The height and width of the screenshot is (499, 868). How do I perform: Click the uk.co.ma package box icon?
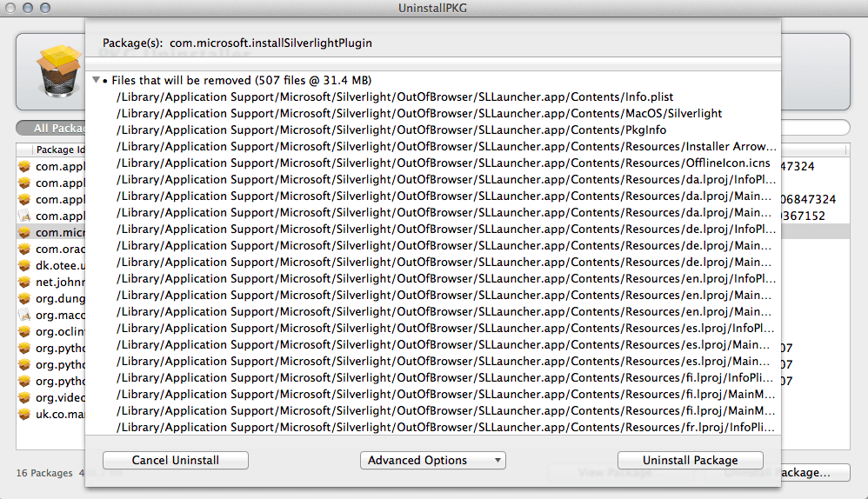click(x=24, y=415)
